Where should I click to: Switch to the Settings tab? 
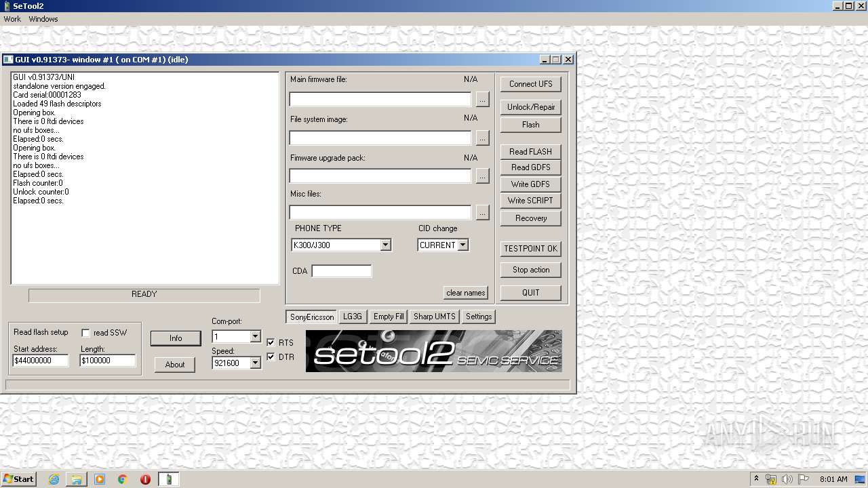pyautogui.click(x=479, y=317)
